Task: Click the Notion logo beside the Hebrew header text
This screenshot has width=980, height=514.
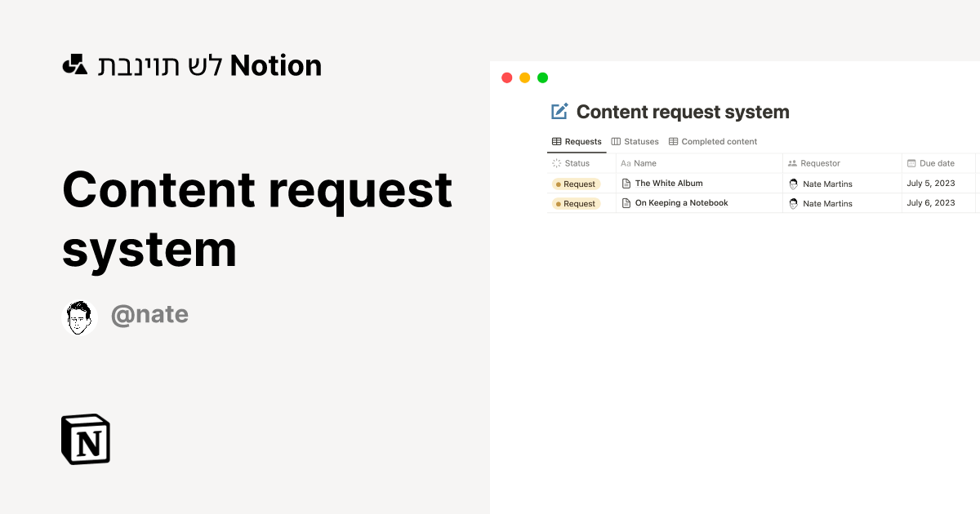Action: click(74, 64)
